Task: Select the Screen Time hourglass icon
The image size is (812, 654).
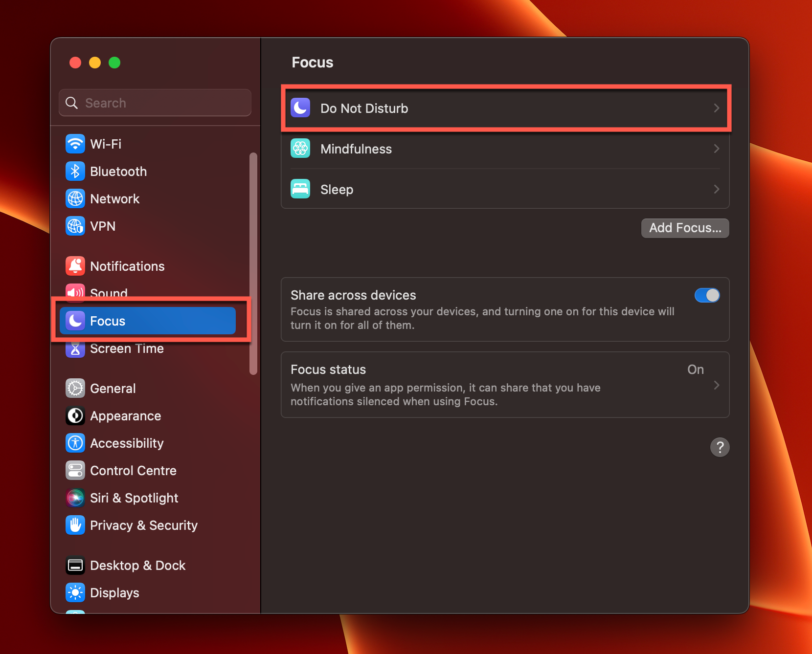Action: [75, 349]
